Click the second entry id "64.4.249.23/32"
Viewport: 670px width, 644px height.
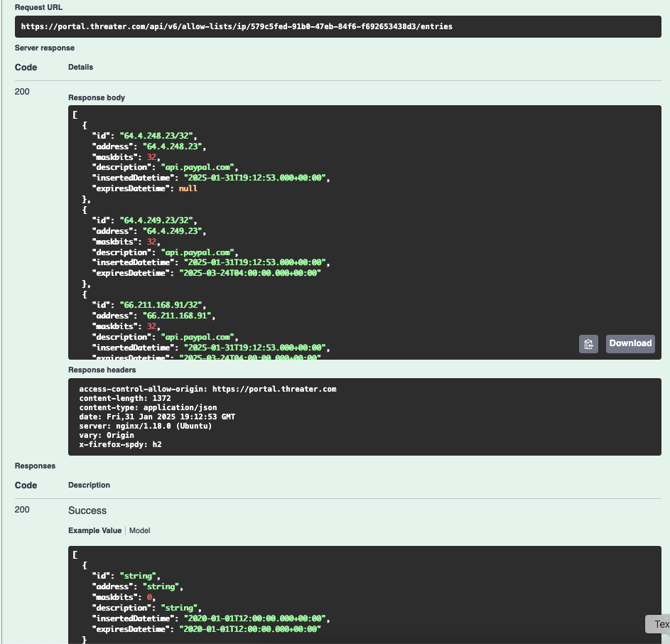[156, 220]
